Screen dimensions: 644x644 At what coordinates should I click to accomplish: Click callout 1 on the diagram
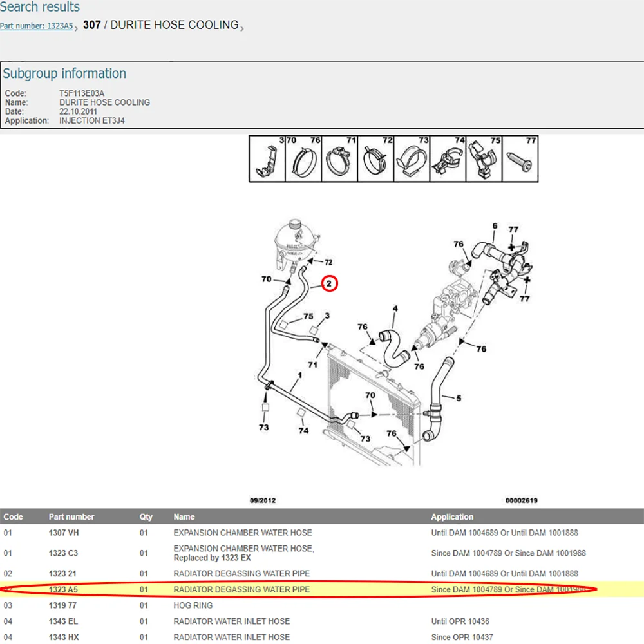300,375
